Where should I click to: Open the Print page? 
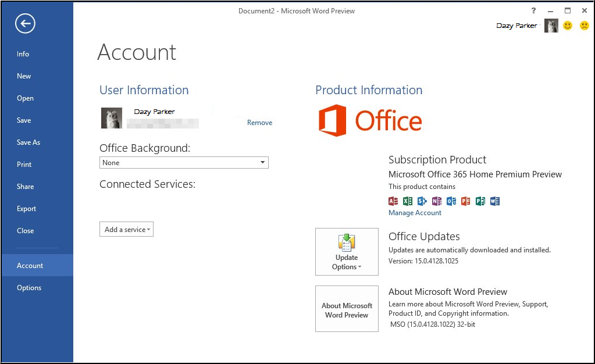point(24,165)
